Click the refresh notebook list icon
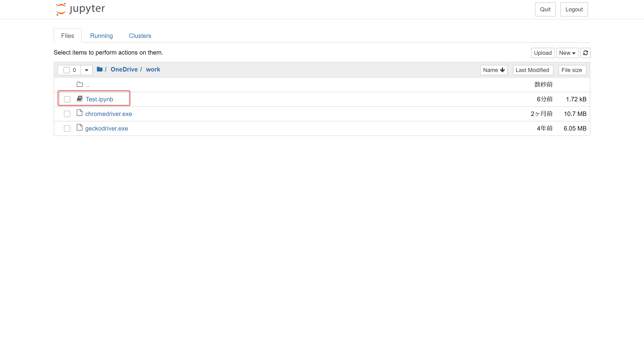This screenshot has width=644, height=362. [585, 53]
